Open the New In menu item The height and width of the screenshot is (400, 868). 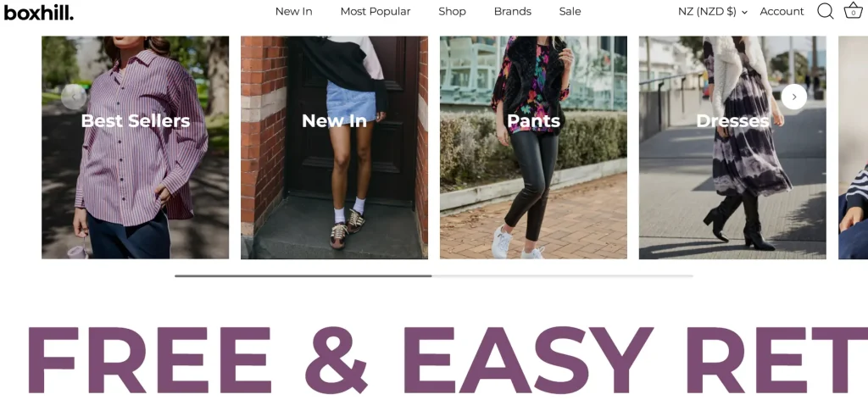[294, 12]
